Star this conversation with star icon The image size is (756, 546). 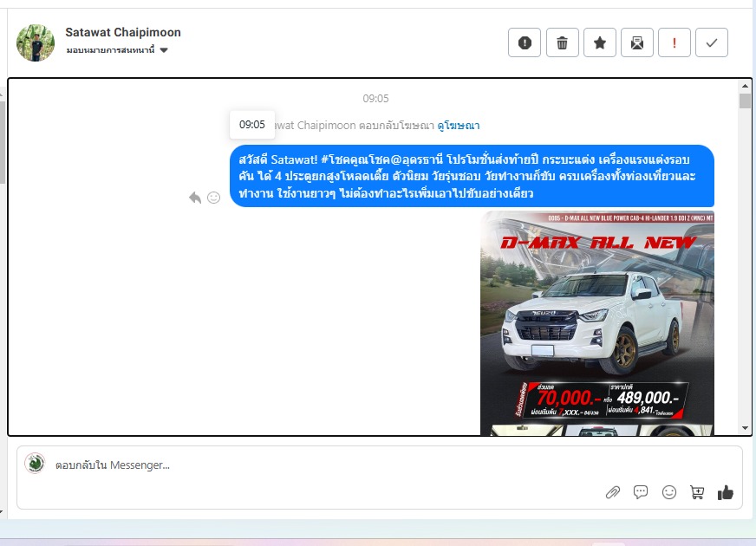(x=599, y=42)
